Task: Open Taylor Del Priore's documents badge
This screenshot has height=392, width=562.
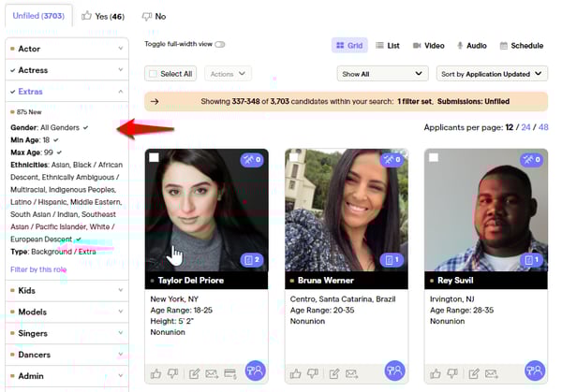Action: [x=252, y=260]
